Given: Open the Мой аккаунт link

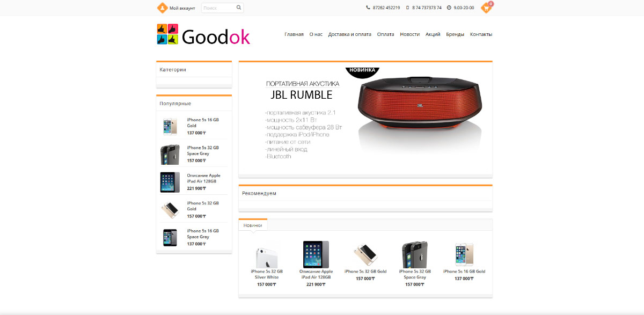Looking at the screenshot, I should (x=182, y=8).
